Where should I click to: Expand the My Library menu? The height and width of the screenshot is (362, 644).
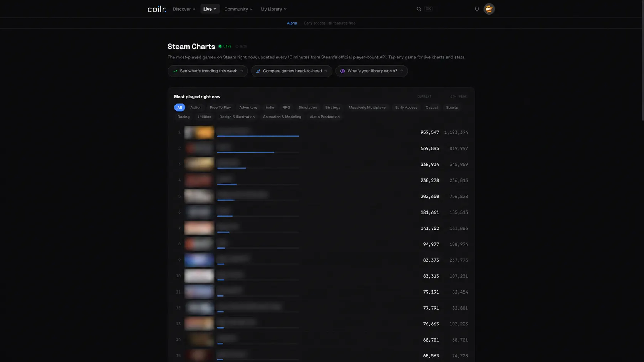pos(273,9)
